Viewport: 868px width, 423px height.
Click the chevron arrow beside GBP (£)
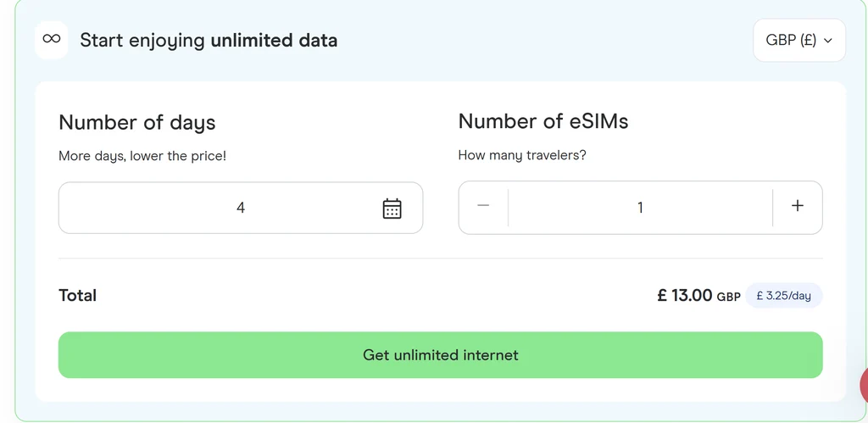coord(828,41)
